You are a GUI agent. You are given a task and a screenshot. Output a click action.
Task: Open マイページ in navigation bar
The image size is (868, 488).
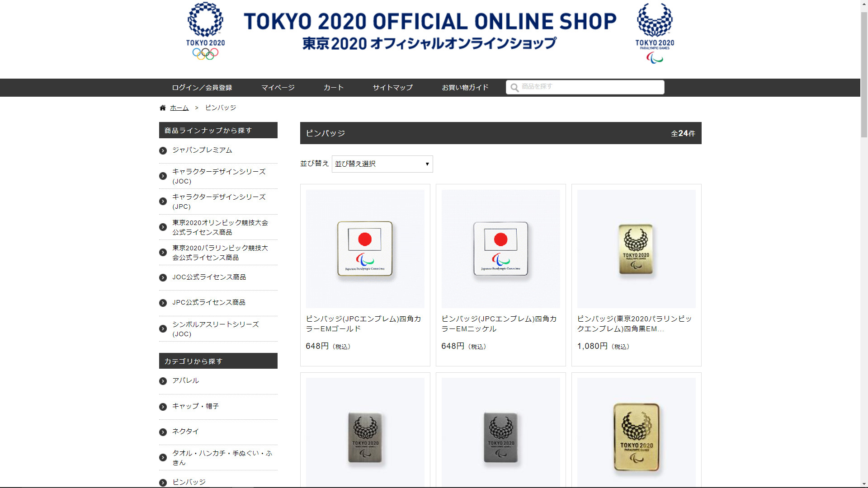(278, 88)
